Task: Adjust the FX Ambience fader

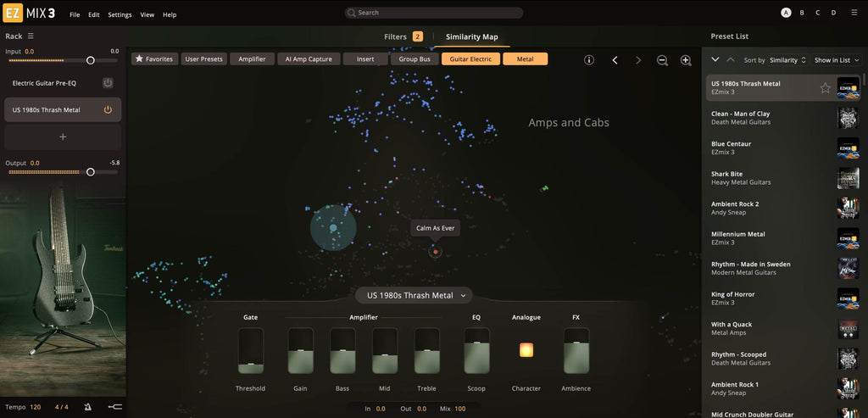Action: tap(576, 351)
